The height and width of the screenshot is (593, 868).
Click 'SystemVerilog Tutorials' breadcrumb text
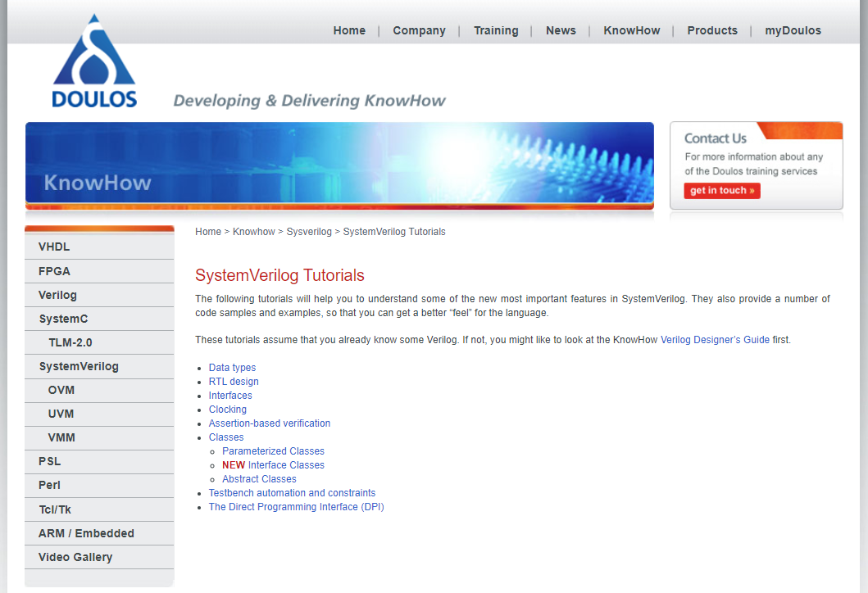click(x=394, y=232)
